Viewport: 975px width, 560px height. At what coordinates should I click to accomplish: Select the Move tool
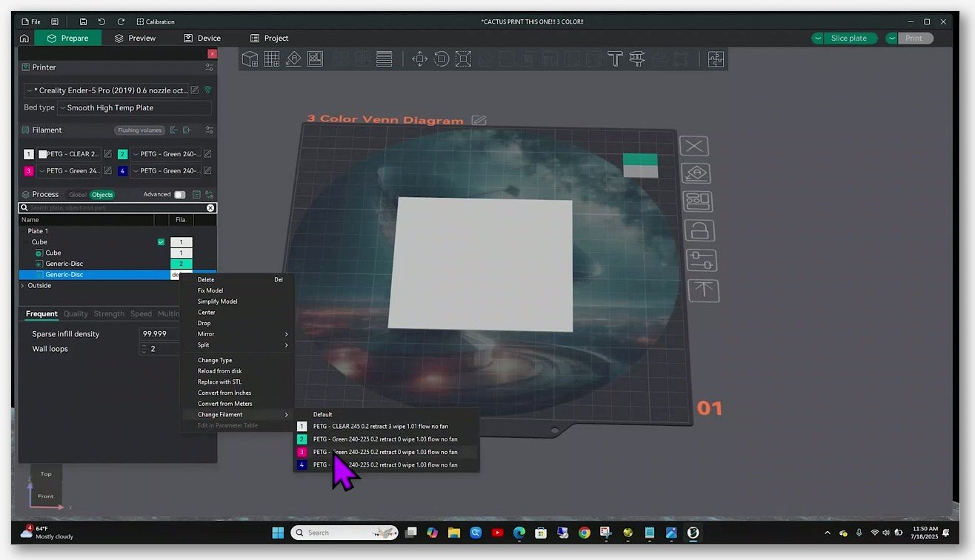click(x=419, y=59)
